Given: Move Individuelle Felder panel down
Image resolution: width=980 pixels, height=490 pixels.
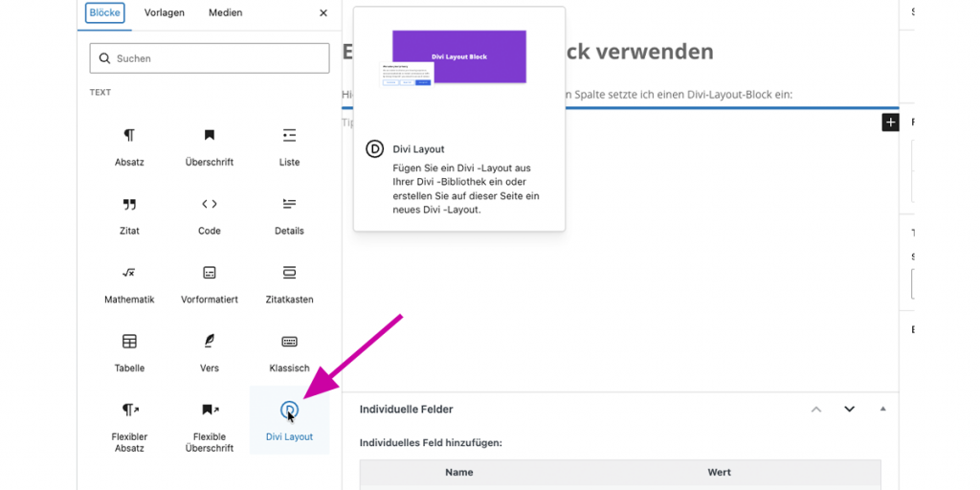Looking at the screenshot, I should point(849,410).
